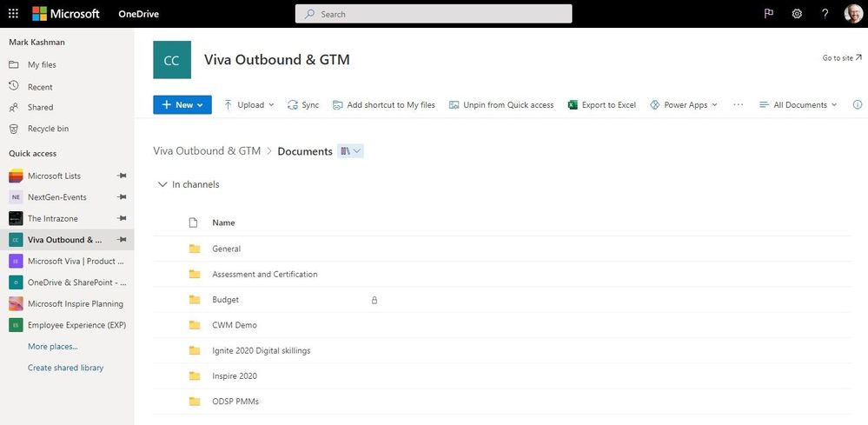This screenshot has width=868, height=425.
Task: Open the Power Apps dropdown
Action: click(684, 104)
